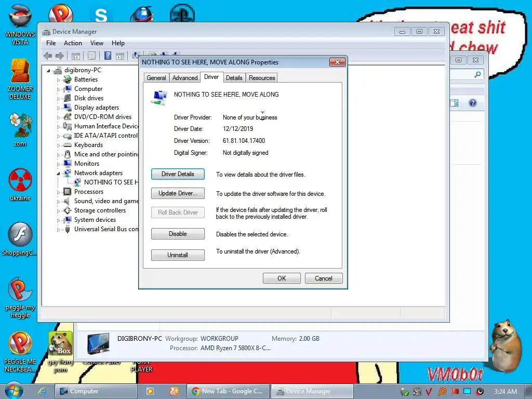
Task: Open the PEGGLE ME NECKBEA... desktop icon
Action: pyautogui.click(x=20, y=352)
